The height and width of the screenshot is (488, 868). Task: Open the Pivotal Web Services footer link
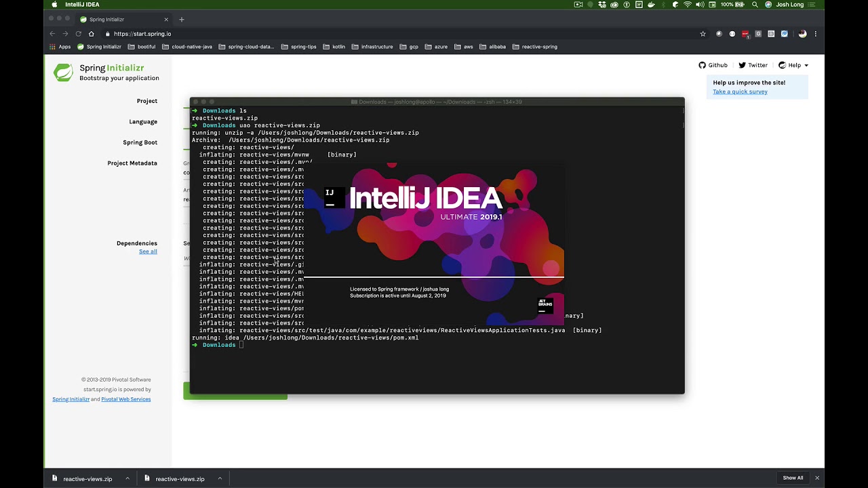tap(126, 399)
